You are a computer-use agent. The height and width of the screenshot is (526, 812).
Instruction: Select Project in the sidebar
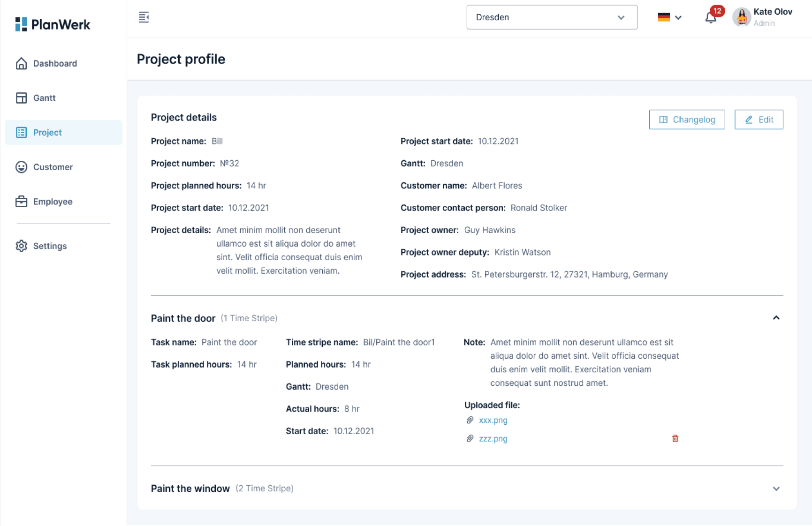[x=63, y=132]
